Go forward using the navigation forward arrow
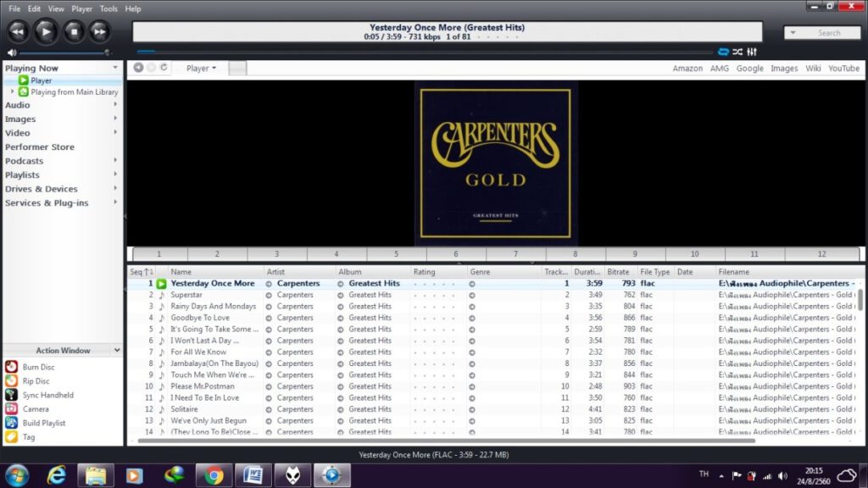The width and height of the screenshot is (868, 488). click(151, 68)
